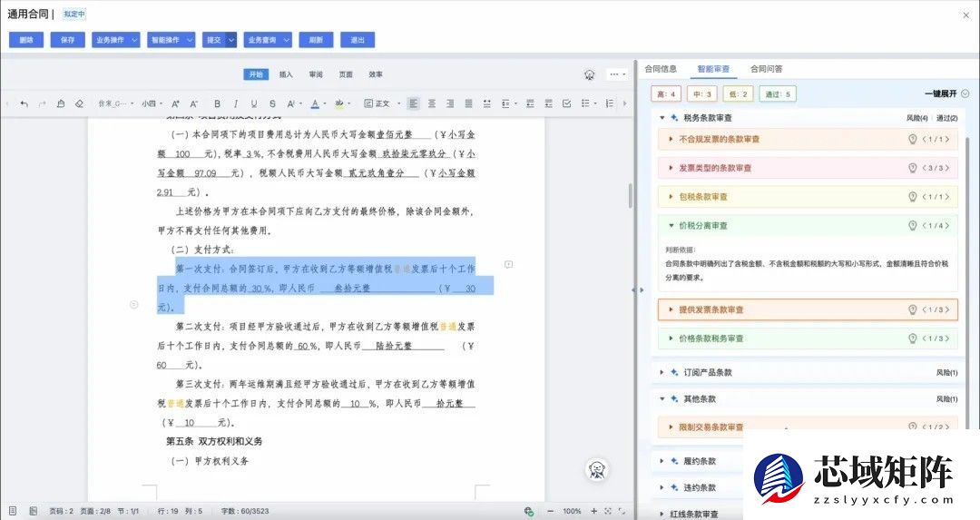Viewport: 980px width, 520px height.
Task: Open the font size 小四 dropdown
Action: [152, 103]
